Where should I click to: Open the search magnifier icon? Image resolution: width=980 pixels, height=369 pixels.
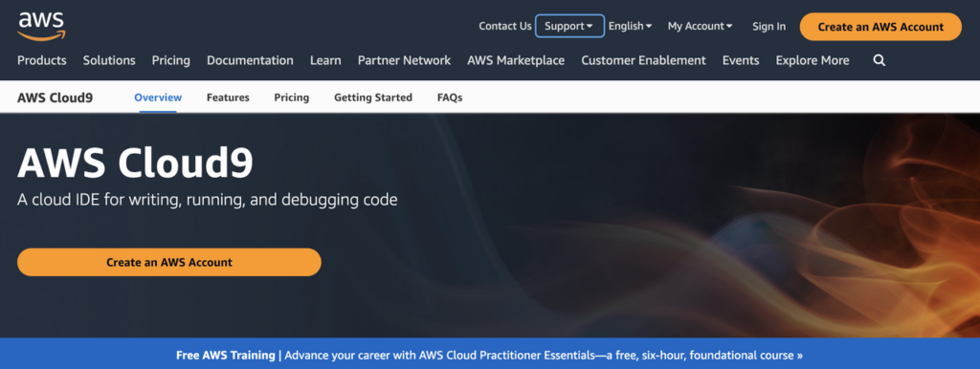[x=879, y=60]
